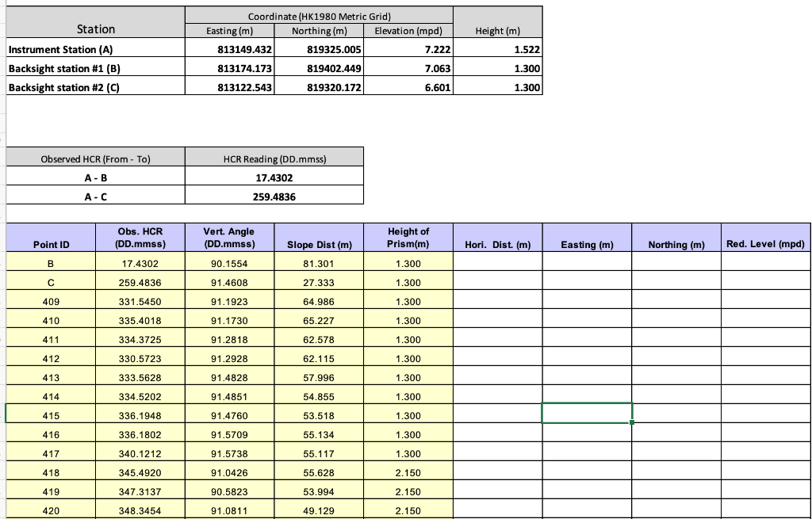
Task: Select Elevation value 6.601
Action: click(408, 87)
